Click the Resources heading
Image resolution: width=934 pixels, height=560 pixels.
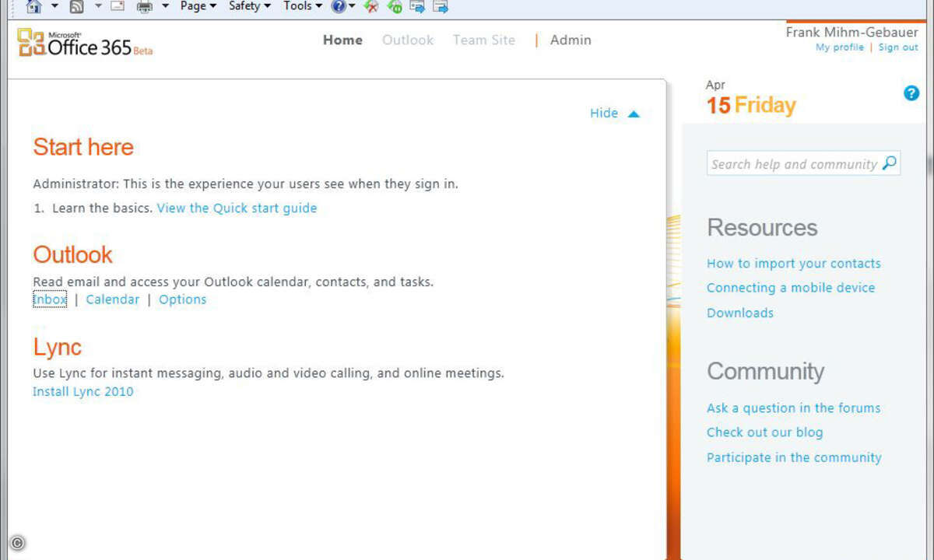[763, 228]
